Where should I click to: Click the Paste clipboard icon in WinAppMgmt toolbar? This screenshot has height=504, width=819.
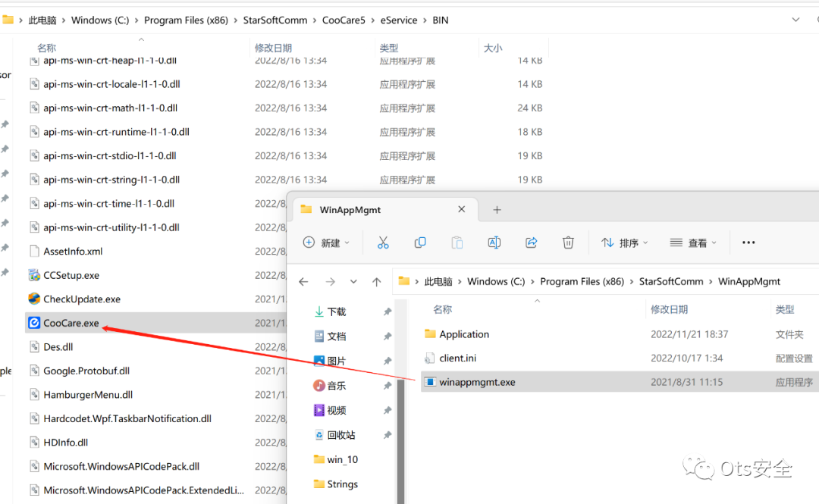457,243
